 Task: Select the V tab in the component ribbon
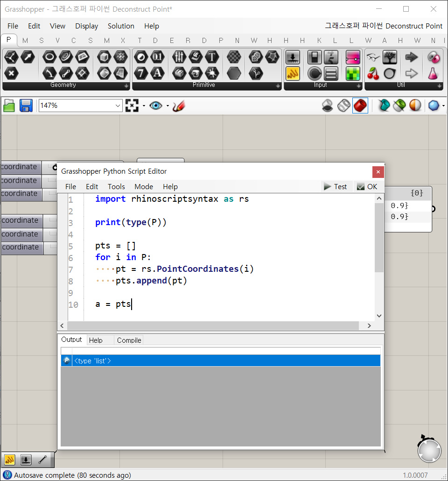click(57, 41)
